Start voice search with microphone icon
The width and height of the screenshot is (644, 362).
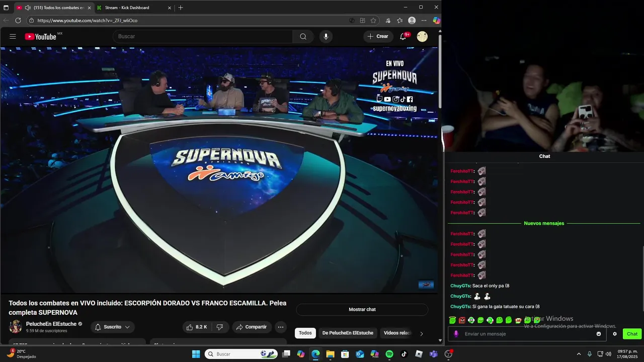click(326, 36)
